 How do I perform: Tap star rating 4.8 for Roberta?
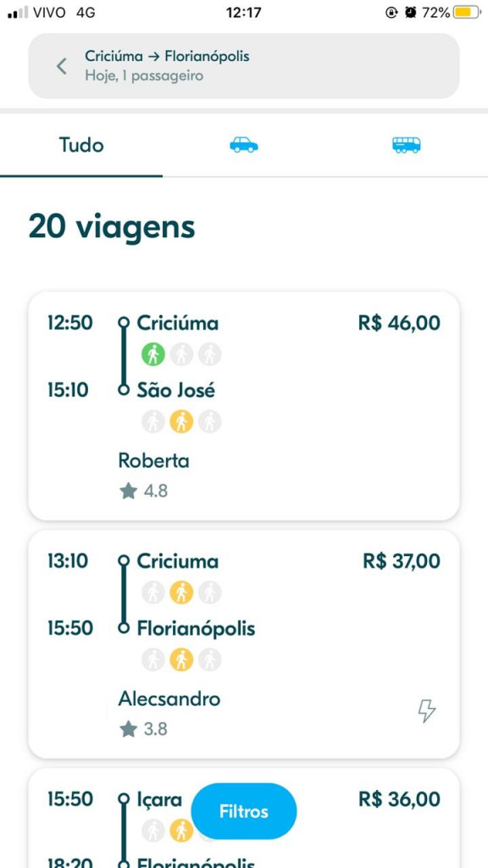tap(143, 491)
